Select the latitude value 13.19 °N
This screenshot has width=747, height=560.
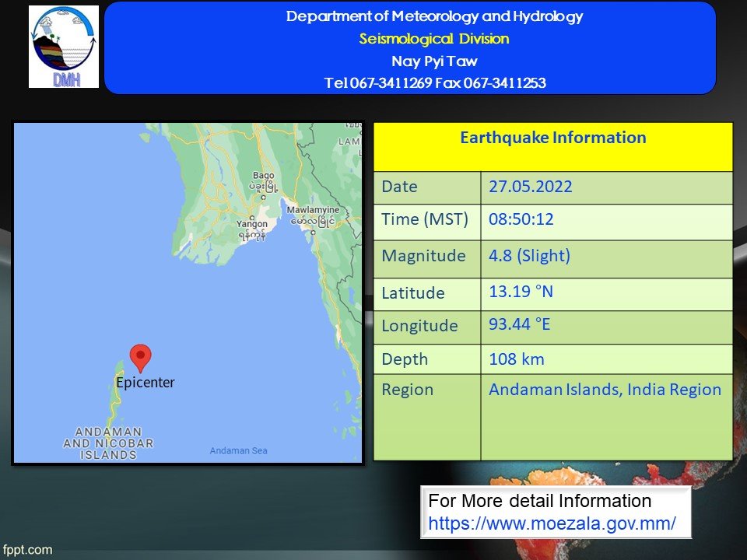pyautogui.click(x=521, y=292)
